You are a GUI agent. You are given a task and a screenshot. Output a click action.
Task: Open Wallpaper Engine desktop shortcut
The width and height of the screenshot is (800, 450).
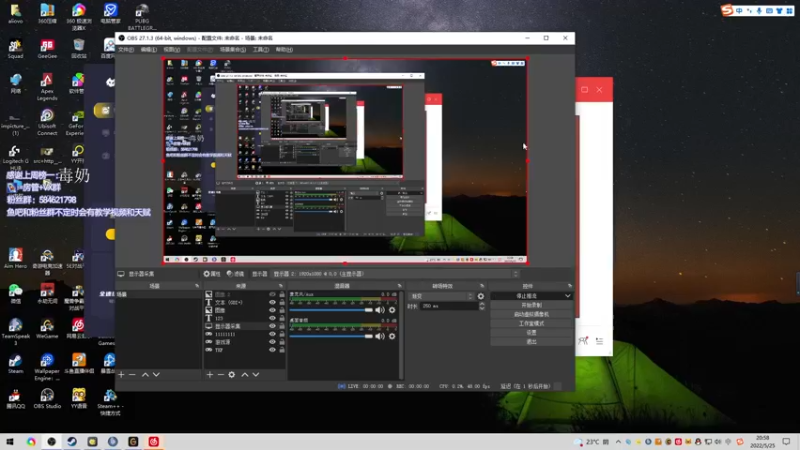click(47, 366)
